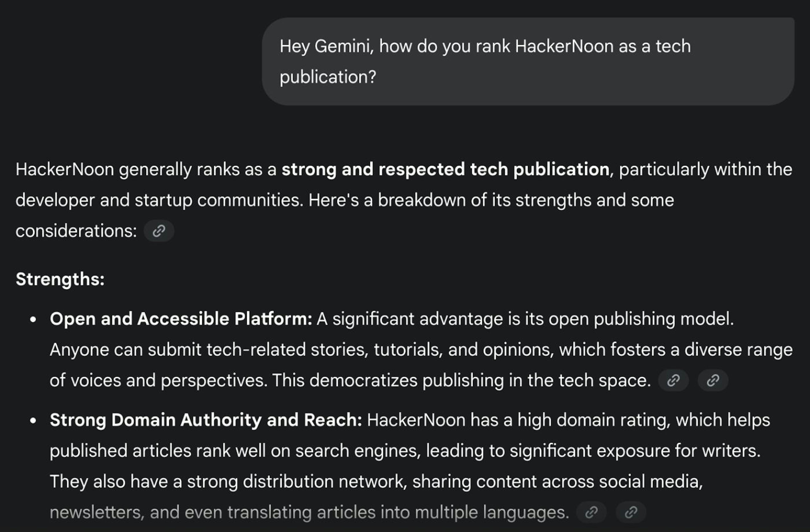Viewport: 810px width, 532px height.
Task: Open first source link after "multiple languages."
Action: tap(591, 512)
